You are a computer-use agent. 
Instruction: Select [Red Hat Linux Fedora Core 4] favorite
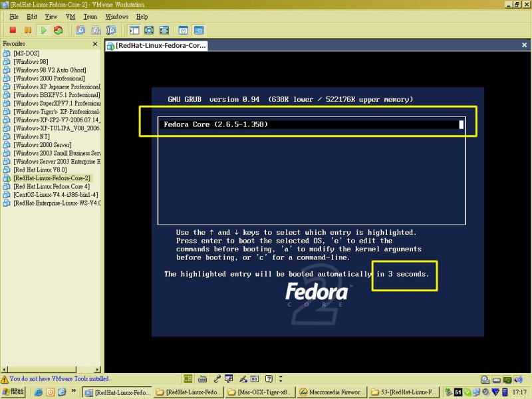(x=52, y=186)
